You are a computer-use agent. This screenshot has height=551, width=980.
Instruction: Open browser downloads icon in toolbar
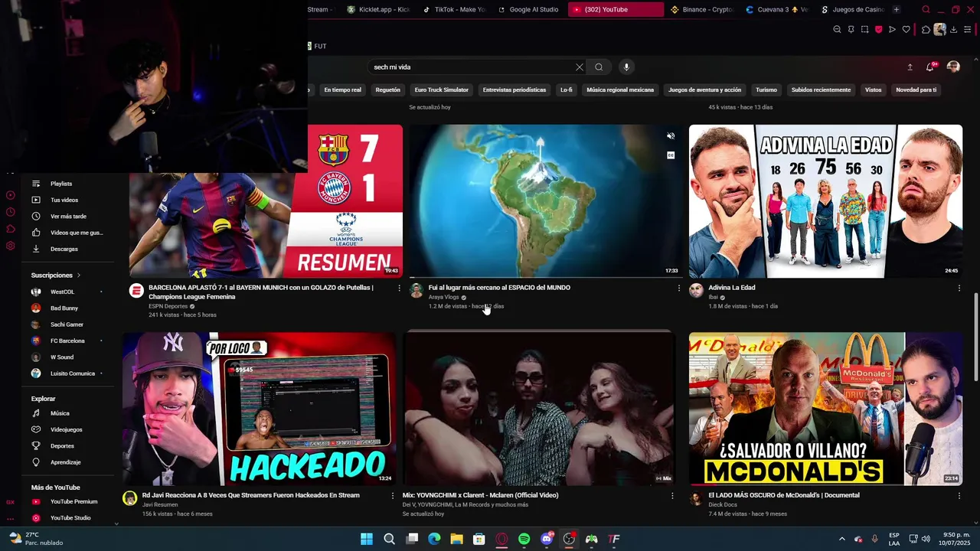coord(954,30)
